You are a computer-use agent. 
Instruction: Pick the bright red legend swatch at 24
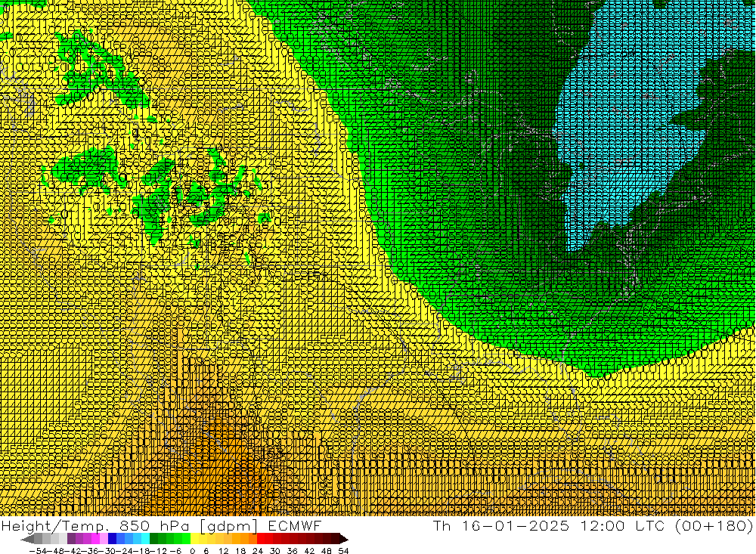pyautogui.click(x=261, y=539)
